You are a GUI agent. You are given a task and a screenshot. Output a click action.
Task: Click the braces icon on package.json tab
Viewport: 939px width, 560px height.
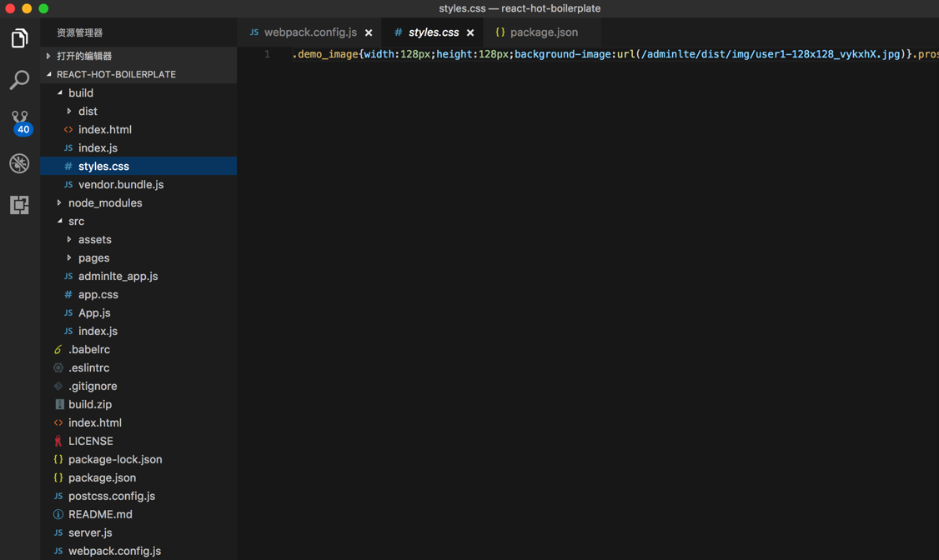pyautogui.click(x=500, y=32)
